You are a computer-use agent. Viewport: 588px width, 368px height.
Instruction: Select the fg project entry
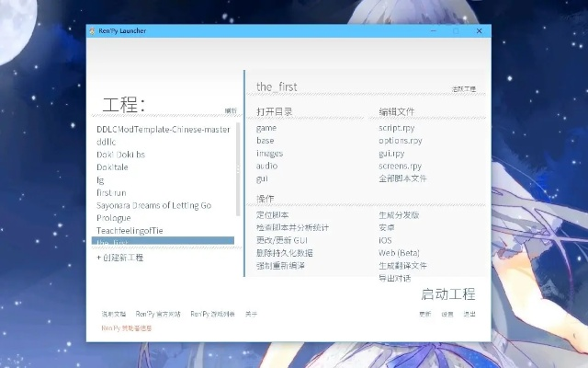point(100,180)
